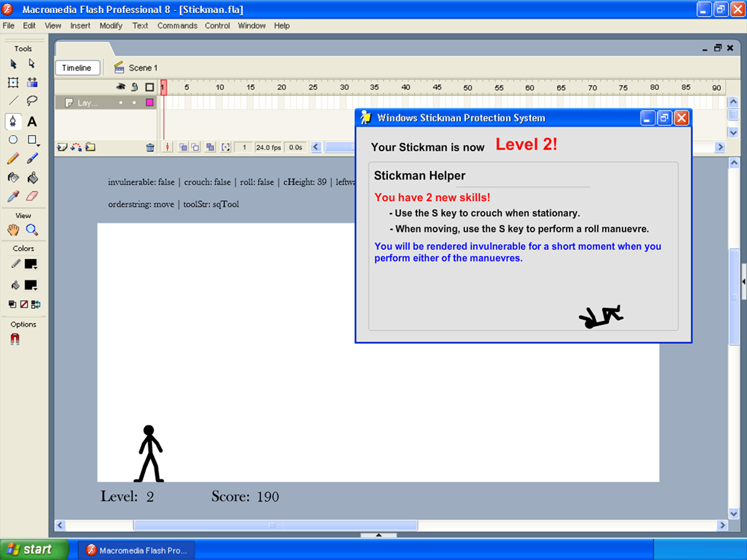Click the Insert Layer Folder icon
747x560 pixels.
pos(90,147)
